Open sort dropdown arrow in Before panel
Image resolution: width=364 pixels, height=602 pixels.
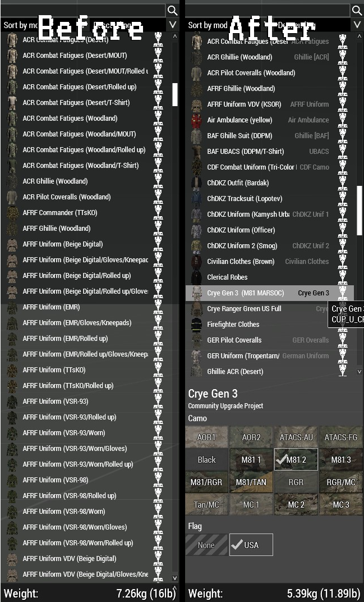pos(173,25)
